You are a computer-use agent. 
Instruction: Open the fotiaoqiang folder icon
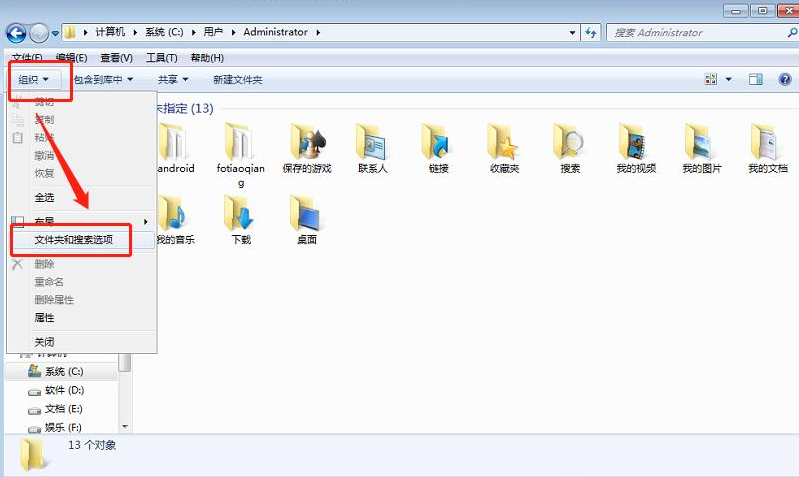[x=240, y=143]
